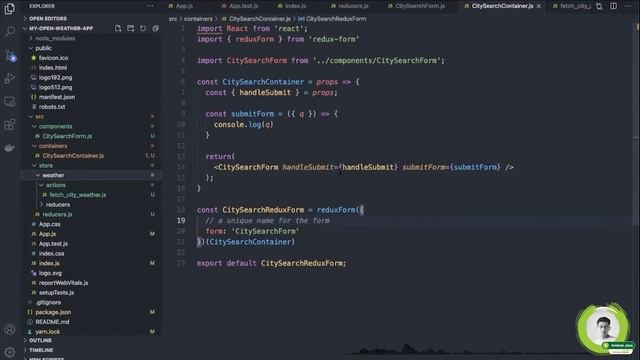Click New File icon in explorer header
Screen dimensions: 640x360
(118, 28)
